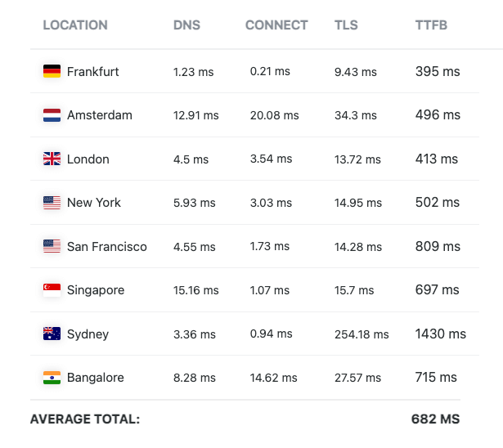Screen dimensions: 503x448
Task: Select the Frankfurt location name
Action: pyautogui.click(x=93, y=72)
